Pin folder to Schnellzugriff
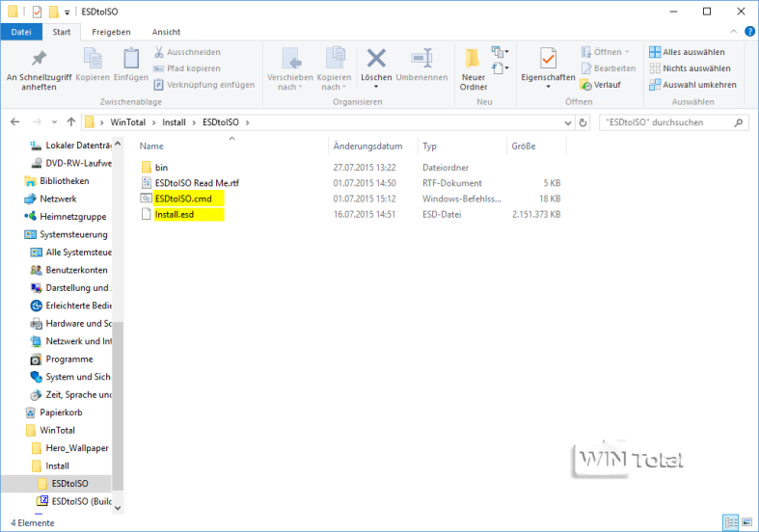Image resolution: width=759 pixels, height=532 pixels. (x=39, y=70)
